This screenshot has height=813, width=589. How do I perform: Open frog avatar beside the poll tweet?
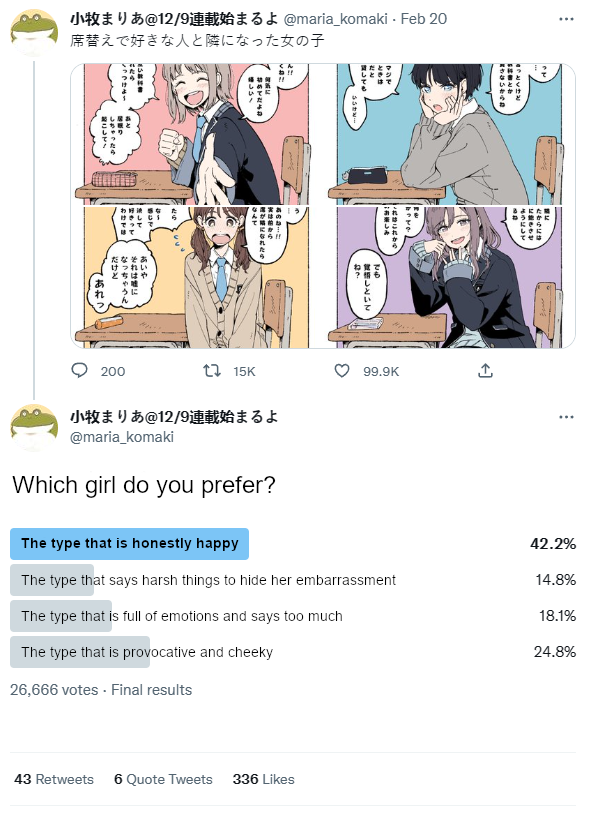pyautogui.click(x=34, y=428)
